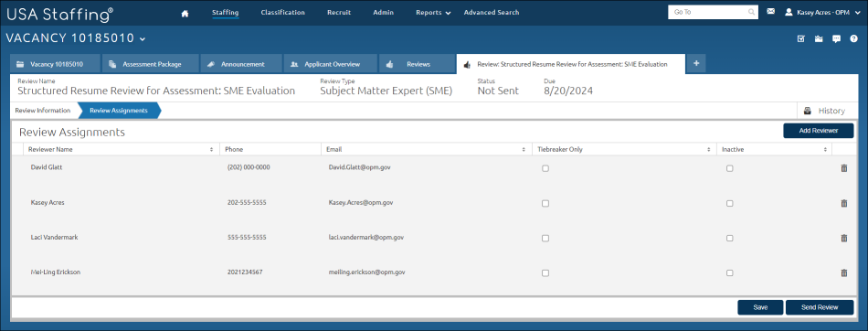Select Review Assignments step
This screenshot has height=331, width=868.
[119, 111]
